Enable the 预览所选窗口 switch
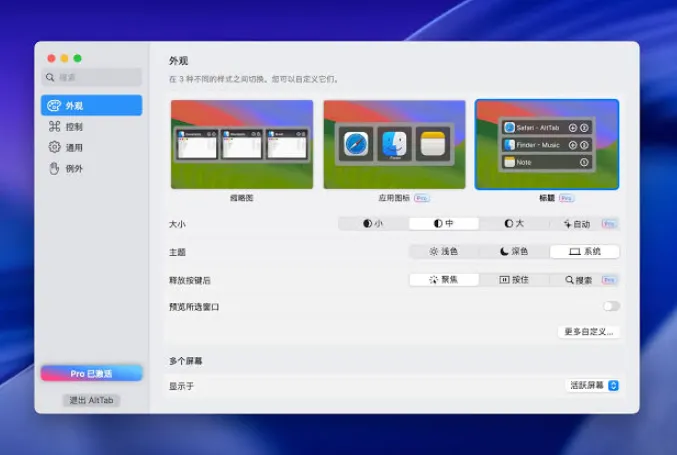 tap(611, 306)
